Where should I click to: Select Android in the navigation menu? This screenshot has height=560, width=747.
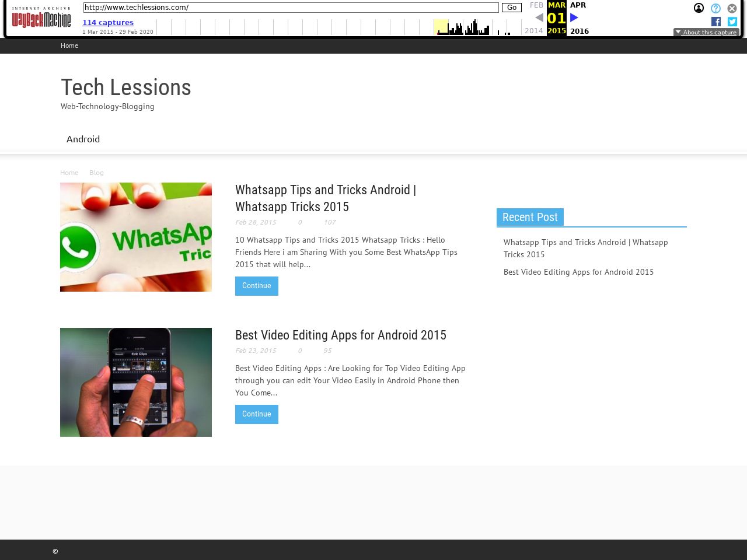(83, 139)
